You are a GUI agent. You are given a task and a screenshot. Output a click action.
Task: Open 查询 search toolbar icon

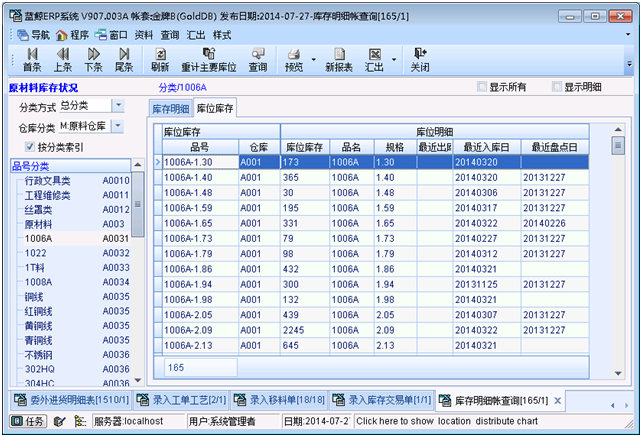pos(258,60)
